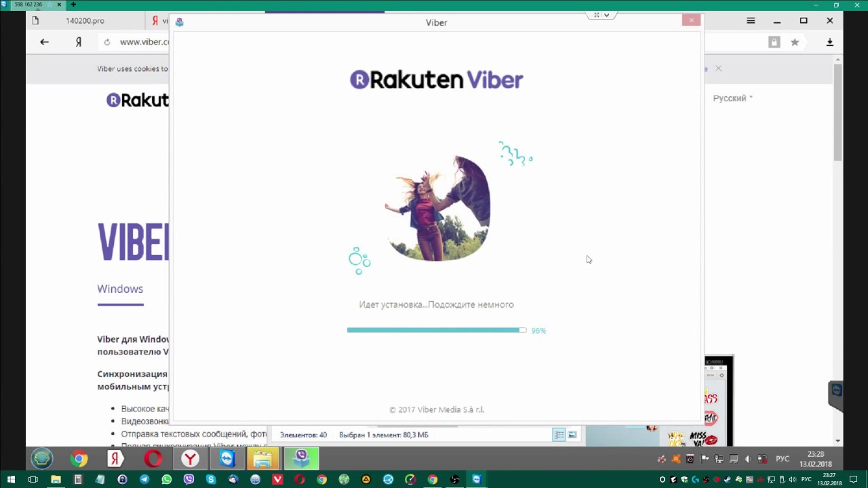The width and height of the screenshot is (868, 488).
Task: Click the Viber installer title bar icon
Action: point(179,22)
